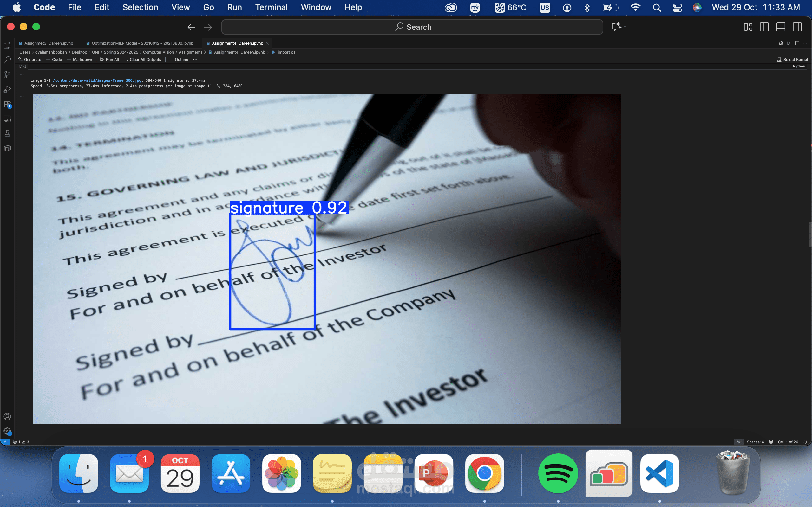812x507 pixels.
Task: Split the notebook editor right
Action: (797, 43)
